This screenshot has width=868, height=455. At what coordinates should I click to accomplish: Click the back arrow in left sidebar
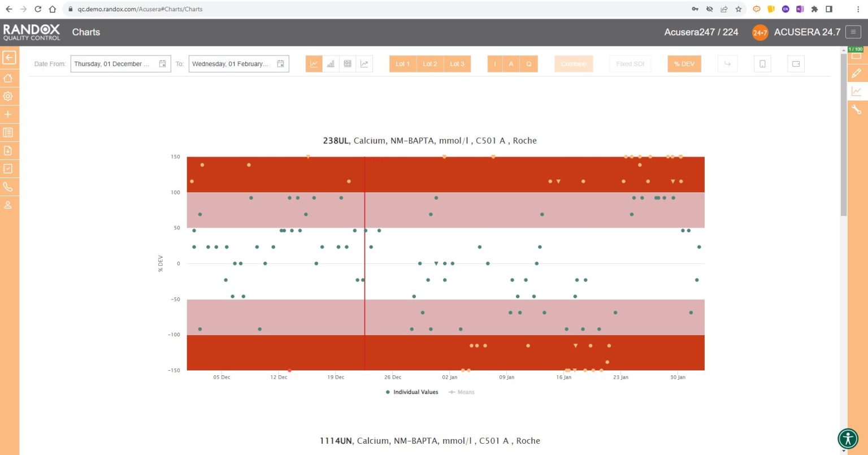click(9, 58)
